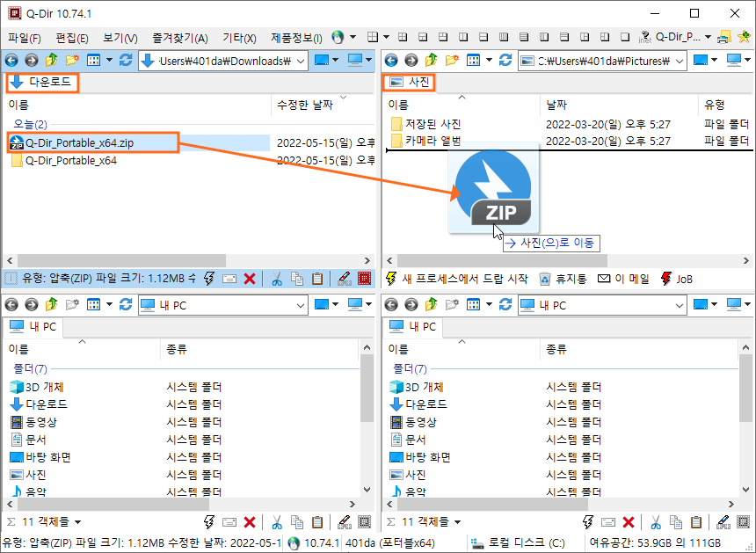Go back in the Downloads pane

11,61
